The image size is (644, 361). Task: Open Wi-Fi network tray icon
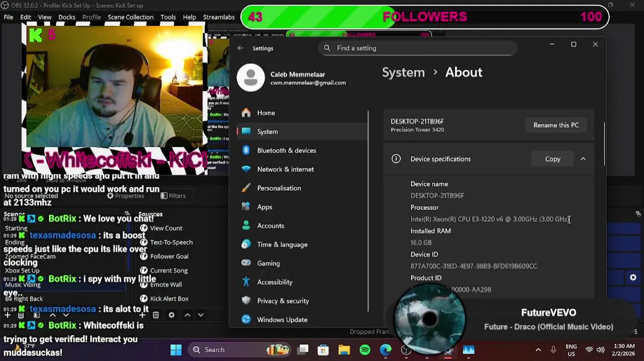tap(589, 350)
